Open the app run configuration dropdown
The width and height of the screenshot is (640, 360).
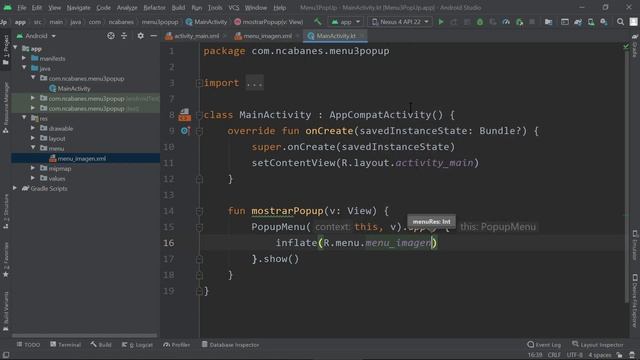(x=346, y=22)
